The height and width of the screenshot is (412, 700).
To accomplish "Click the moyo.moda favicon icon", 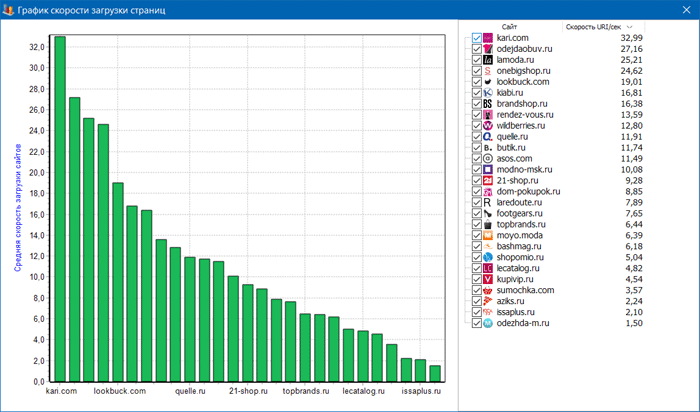I will point(488,235).
